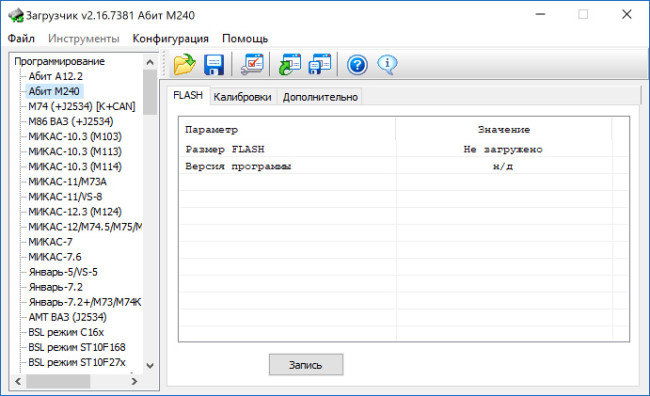The image size is (650, 396).
Task: Select МИКАС-10.3 (М113) entry
Action: [x=75, y=152]
